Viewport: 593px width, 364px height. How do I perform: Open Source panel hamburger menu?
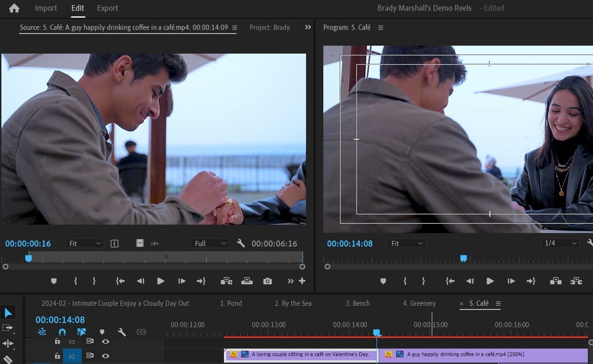coord(235,28)
